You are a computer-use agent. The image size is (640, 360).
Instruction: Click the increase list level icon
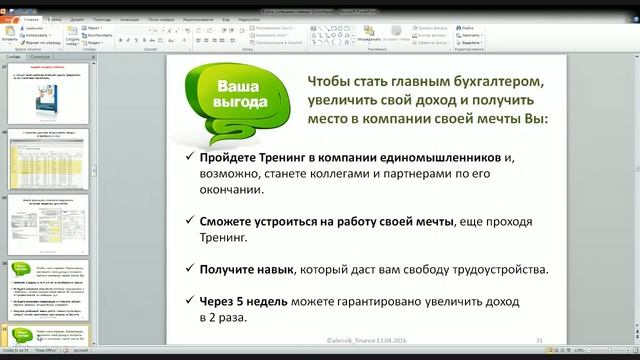(231, 31)
